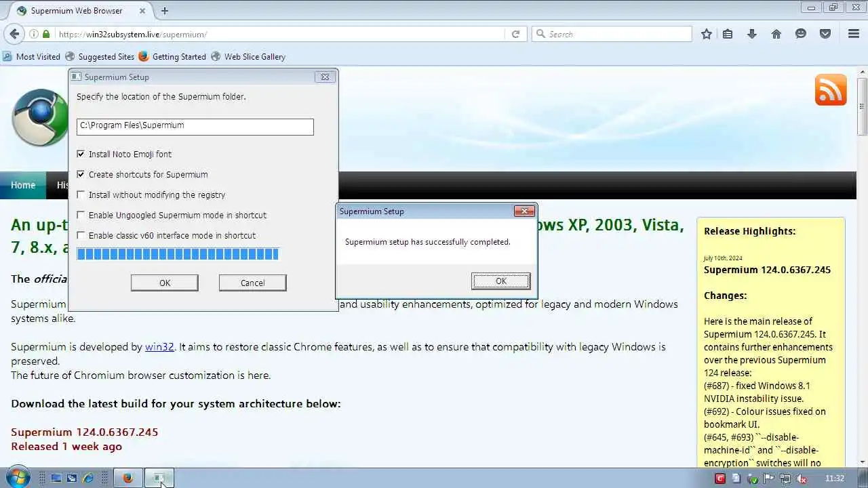Edit the Supermium folder location field
Viewport: 868px width, 488px height.
click(x=195, y=127)
